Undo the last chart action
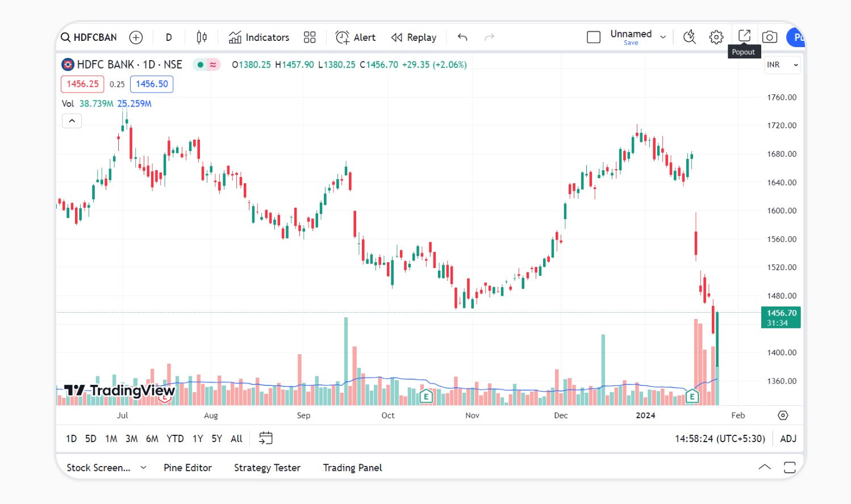The width and height of the screenshot is (851, 504). tap(462, 37)
